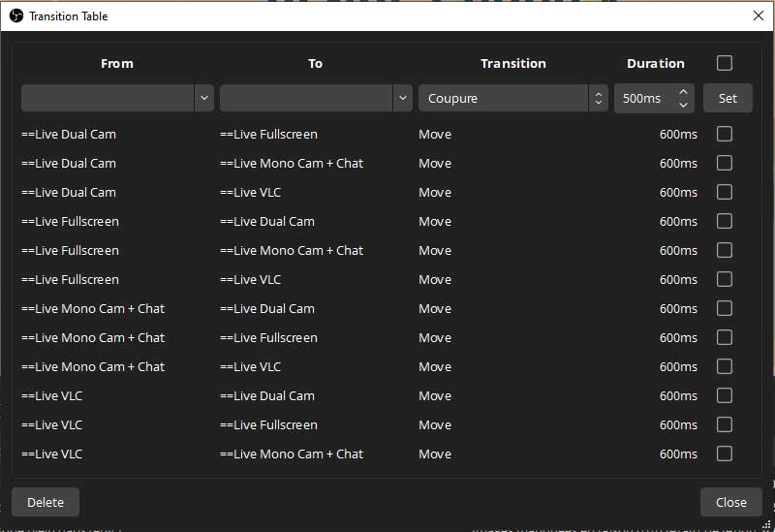Image resolution: width=775 pixels, height=532 pixels.
Task: Select checkbox for Live VLC to Dual Cam
Action: pos(725,395)
